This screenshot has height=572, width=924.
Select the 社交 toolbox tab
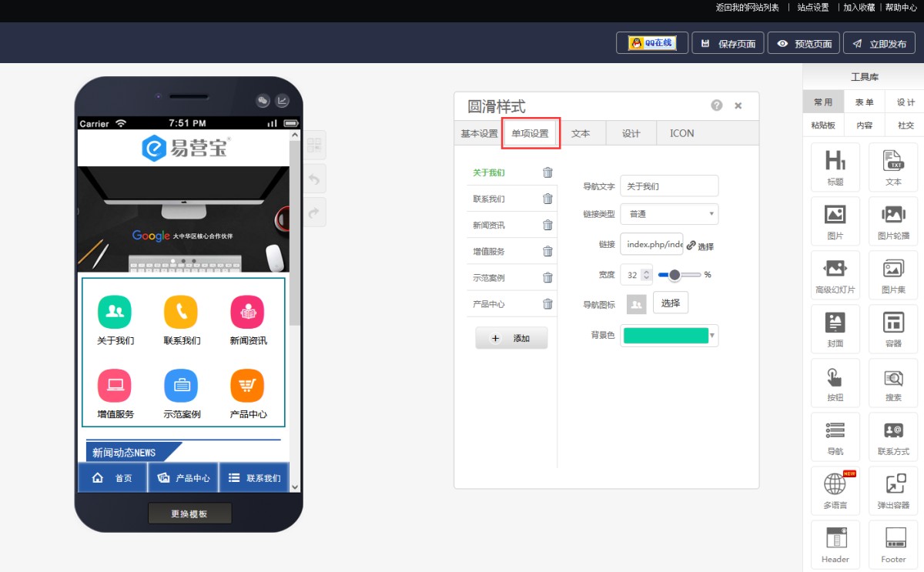coord(906,125)
